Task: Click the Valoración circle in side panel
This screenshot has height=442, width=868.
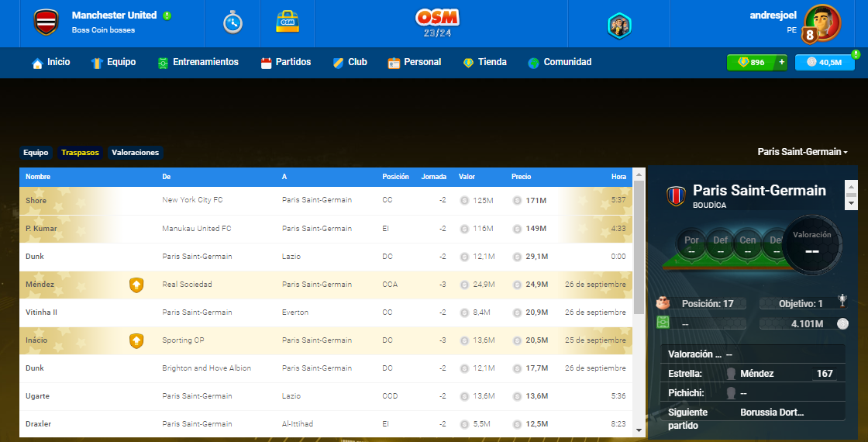Action: click(x=811, y=245)
